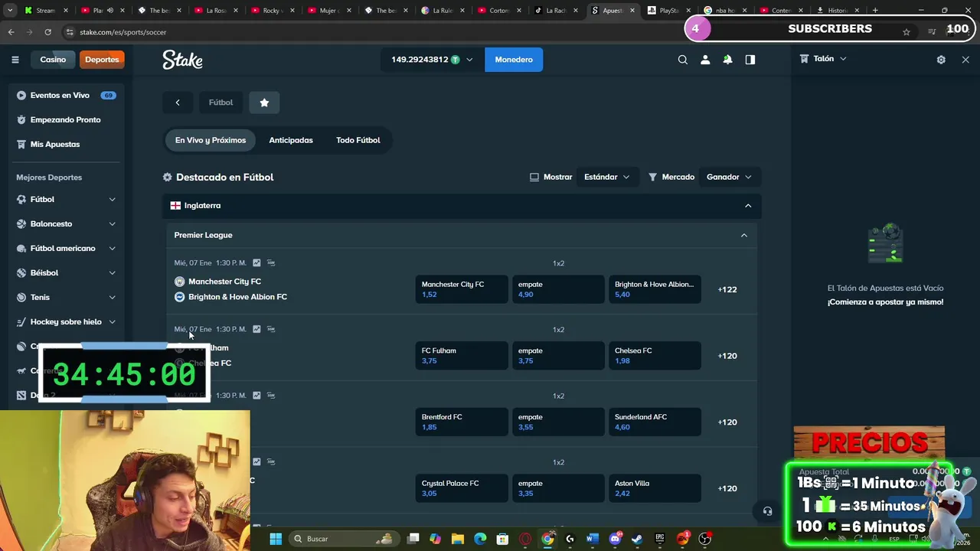Open the search magnifier icon
The image size is (980, 551).
683,60
